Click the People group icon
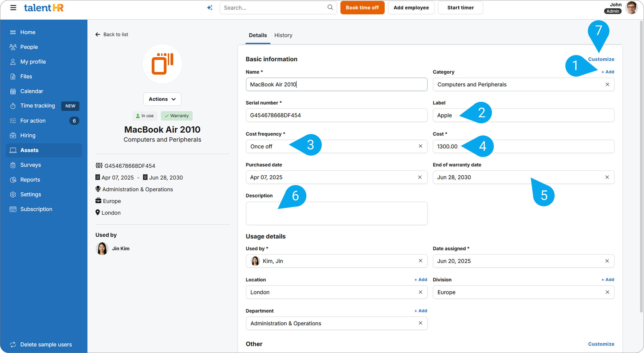Viewport: 644px width, 353px height. (13, 47)
